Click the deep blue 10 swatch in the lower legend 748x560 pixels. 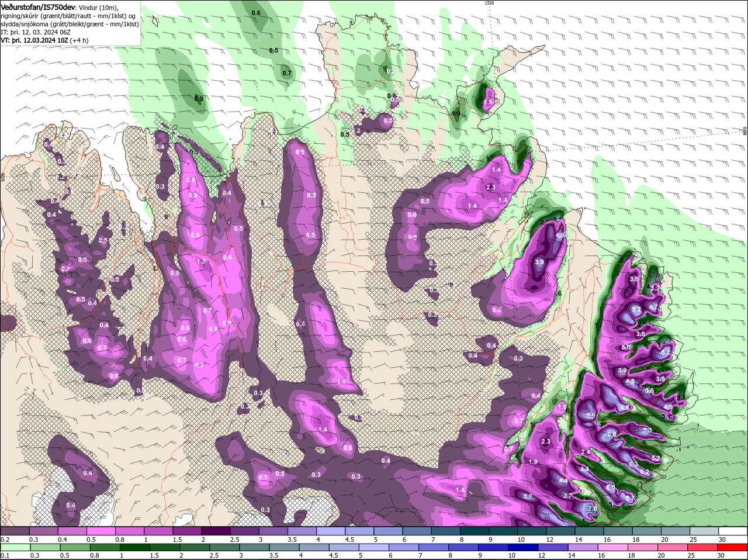coord(525,547)
